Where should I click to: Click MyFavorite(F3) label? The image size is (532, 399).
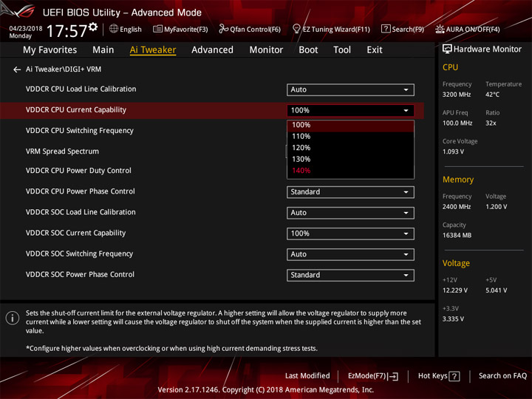click(x=186, y=30)
